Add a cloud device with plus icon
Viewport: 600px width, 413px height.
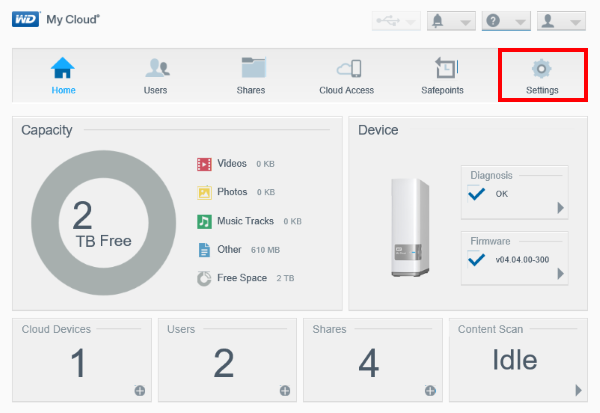pos(140,391)
